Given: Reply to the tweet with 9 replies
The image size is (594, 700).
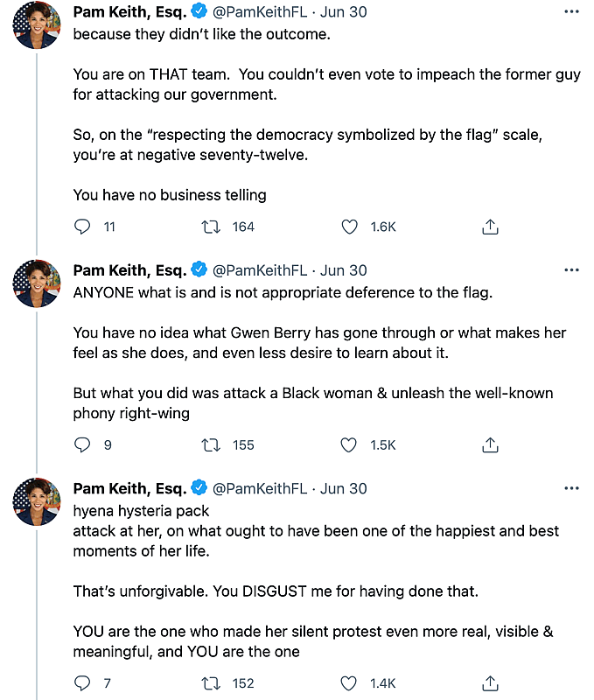Looking at the screenshot, I should [83, 444].
